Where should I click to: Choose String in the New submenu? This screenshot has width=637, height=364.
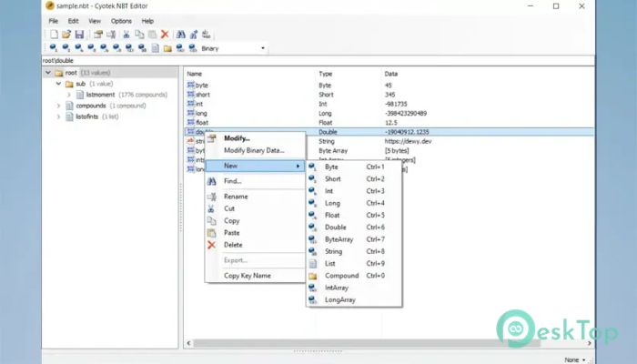tap(354, 251)
